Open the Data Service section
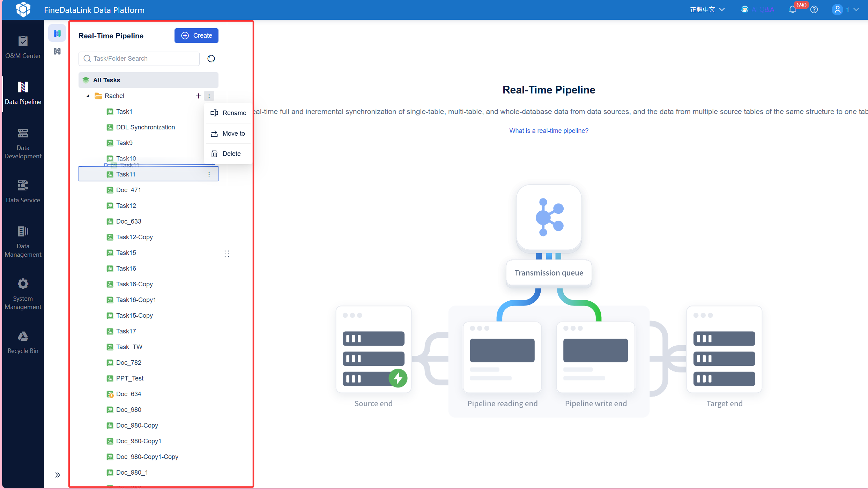 tap(23, 191)
